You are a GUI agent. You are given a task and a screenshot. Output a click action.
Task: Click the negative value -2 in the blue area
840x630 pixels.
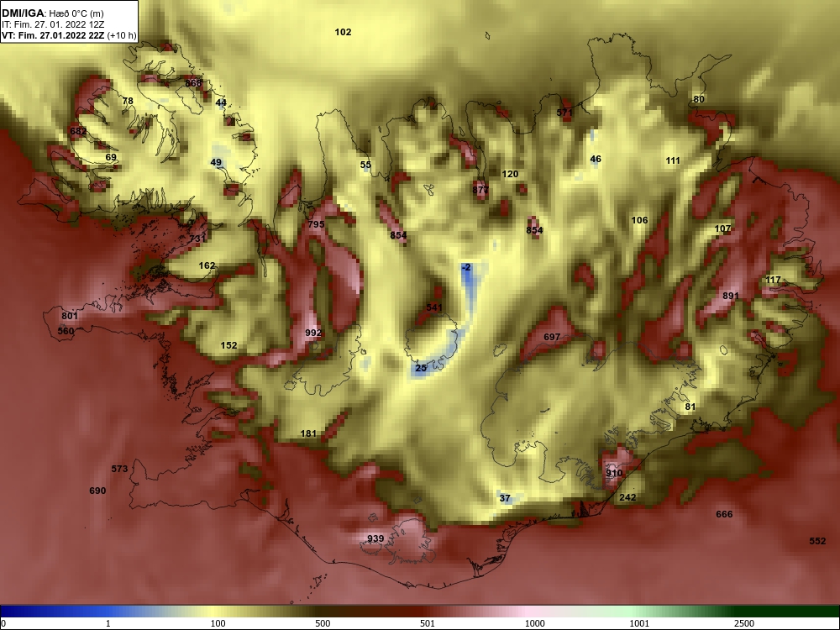pyautogui.click(x=466, y=267)
